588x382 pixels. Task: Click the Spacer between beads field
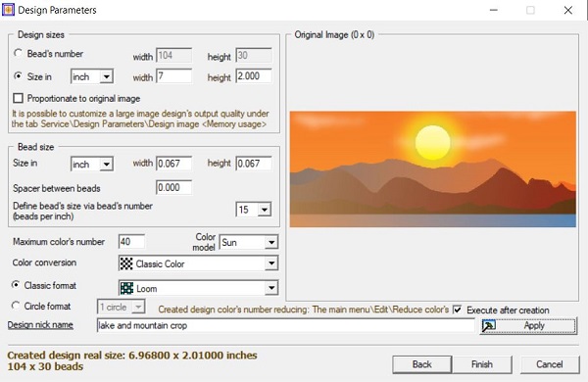click(x=174, y=187)
